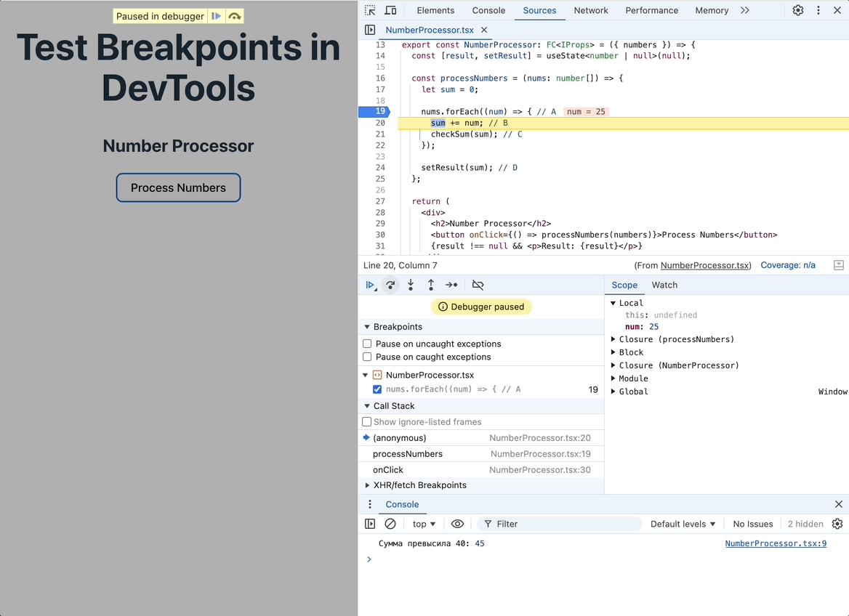The height and width of the screenshot is (616, 849).
Task: Select the inspect element picker icon
Action: coord(370,10)
